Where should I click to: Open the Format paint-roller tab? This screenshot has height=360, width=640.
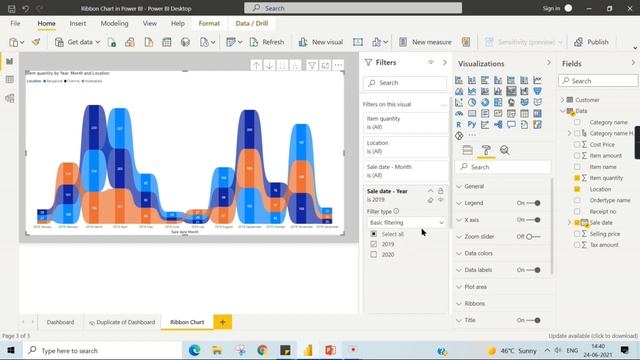tap(486, 150)
